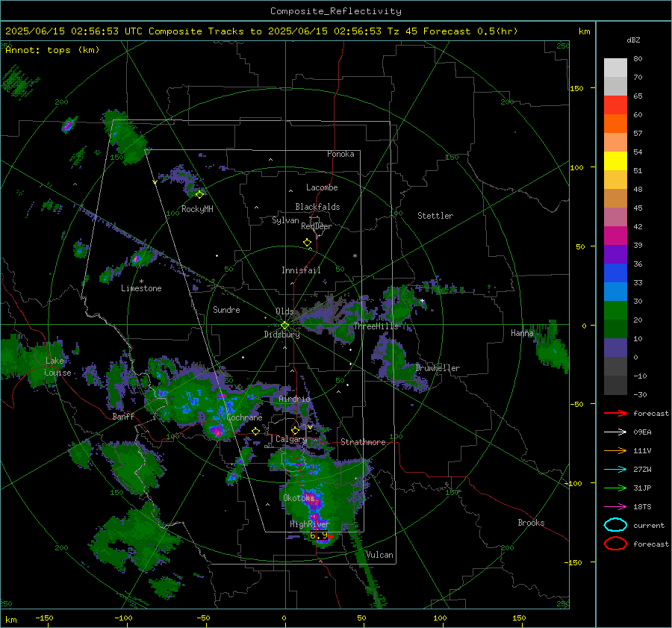
Task: Click the Hanna city label
Action: 522,332
